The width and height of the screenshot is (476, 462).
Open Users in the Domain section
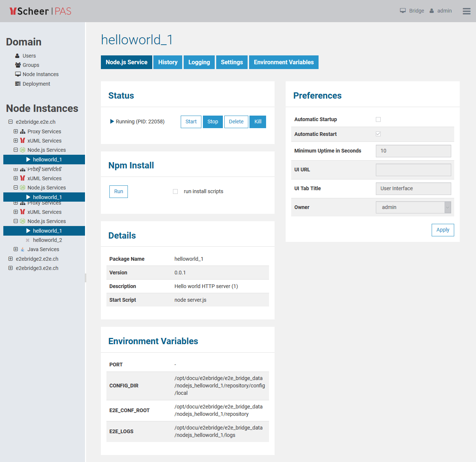(29, 56)
